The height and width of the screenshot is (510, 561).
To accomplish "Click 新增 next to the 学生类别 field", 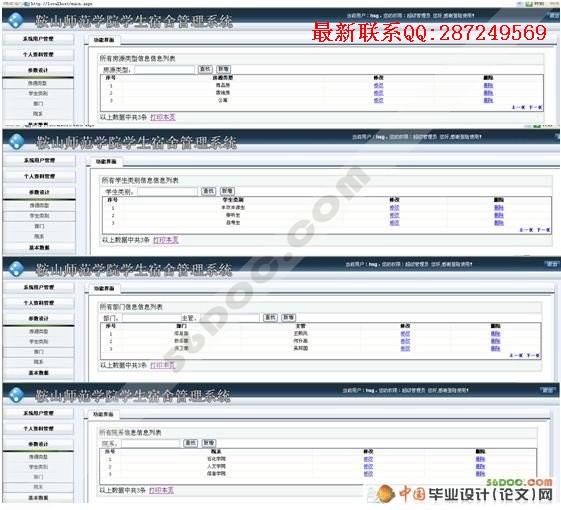I will [227, 191].
